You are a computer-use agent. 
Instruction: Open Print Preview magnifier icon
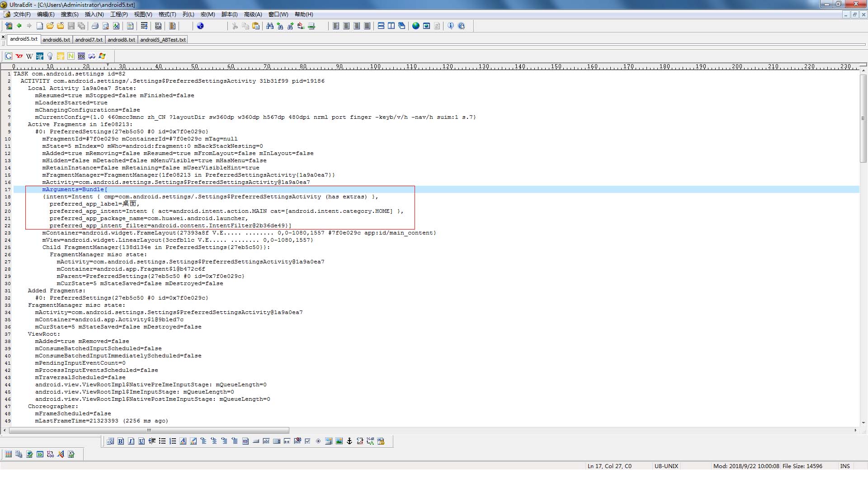106,26
